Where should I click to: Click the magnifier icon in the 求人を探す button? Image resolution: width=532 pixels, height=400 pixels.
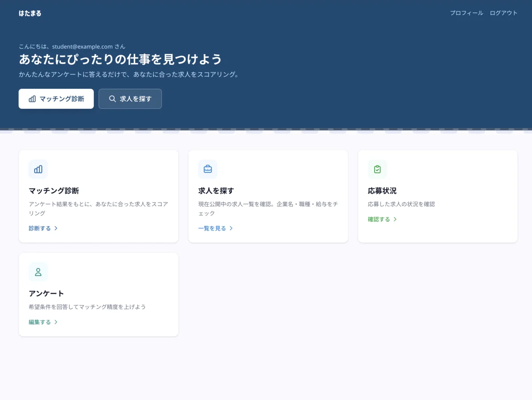[x=112, y=99]
